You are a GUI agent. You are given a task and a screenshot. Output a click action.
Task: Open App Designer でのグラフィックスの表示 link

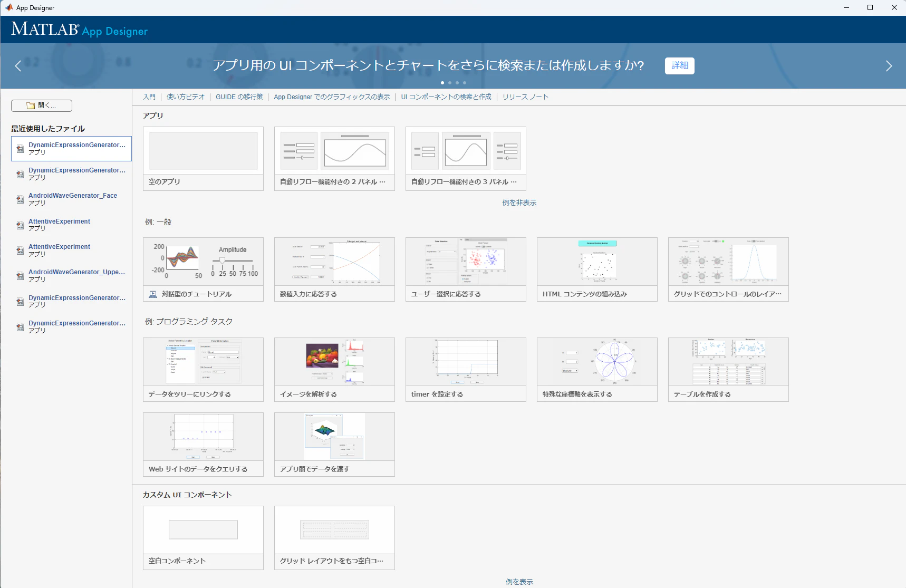coord(332,97)
